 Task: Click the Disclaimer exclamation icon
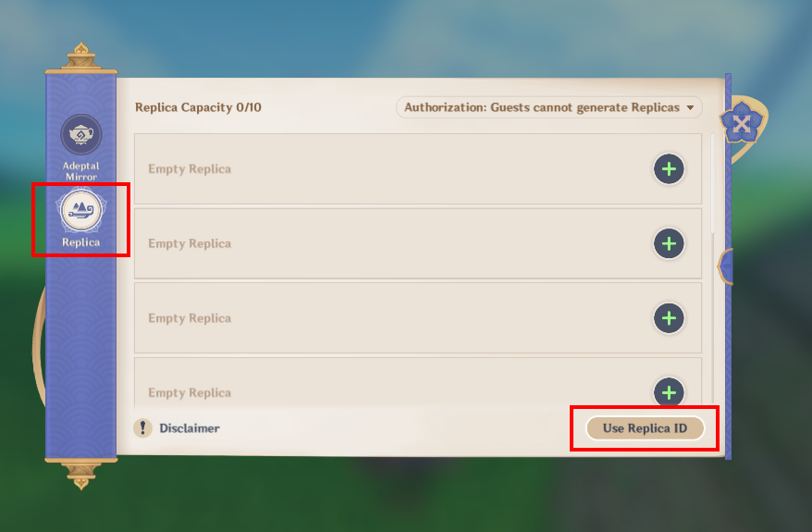(143, 427)
